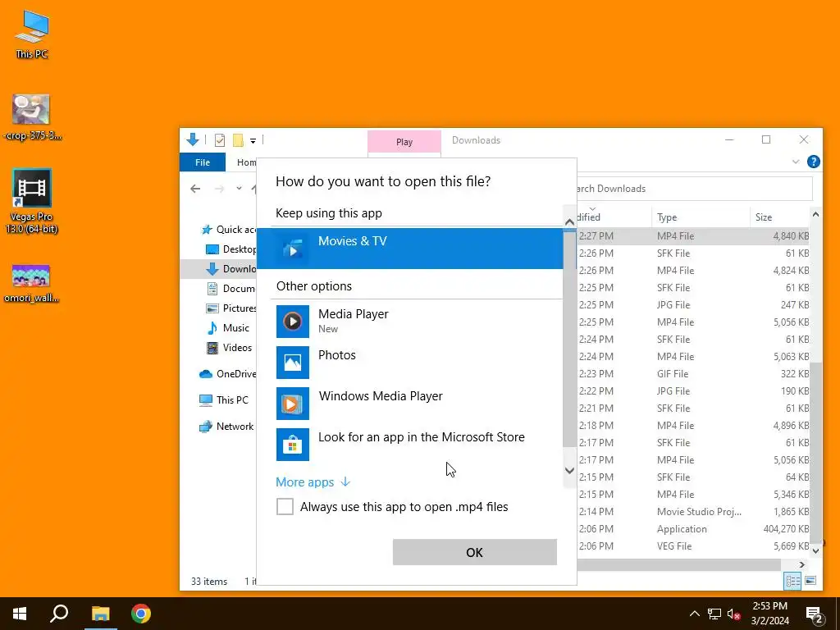Image resolution: width=840 pixels, height=630 pixels.
Task: Switch to the Play ribbon tab
Action: click(404, 142)
